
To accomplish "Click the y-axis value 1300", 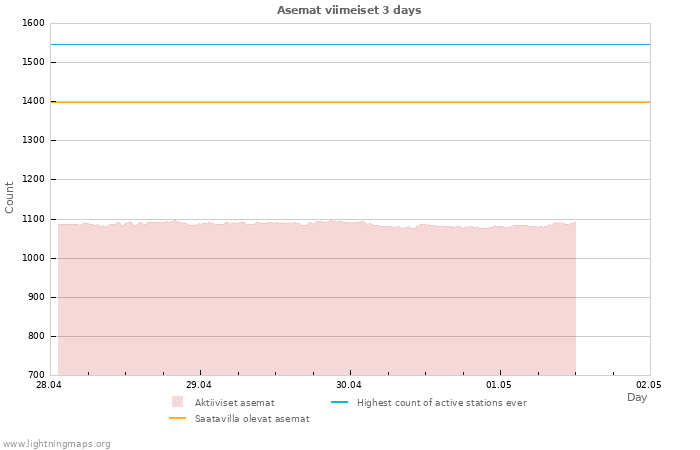I will click(33, 140).
